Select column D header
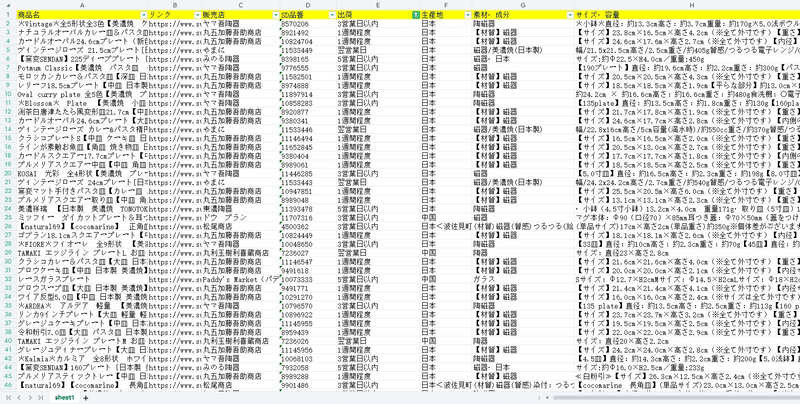This screenshot has width=800, height=404. coord(309,5)
